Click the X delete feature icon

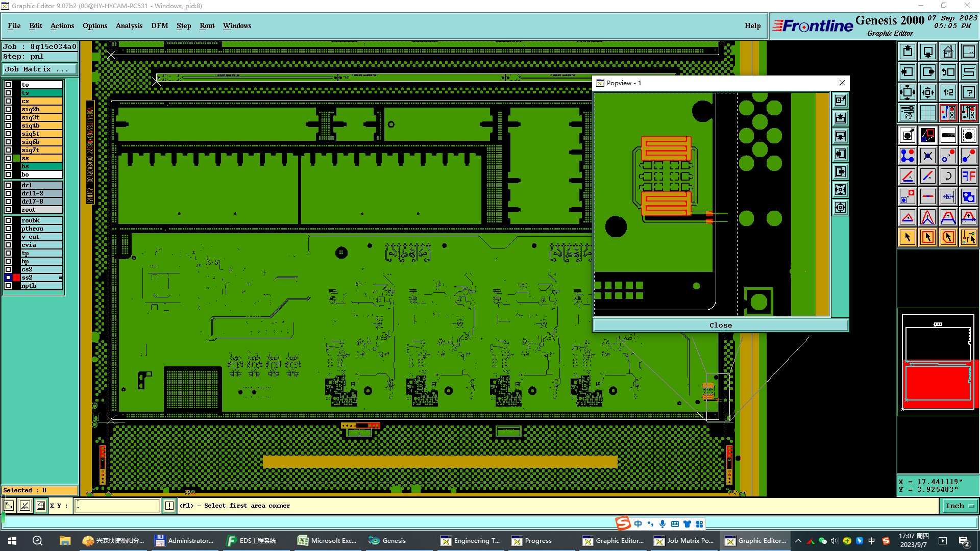(x=927, y=156)
